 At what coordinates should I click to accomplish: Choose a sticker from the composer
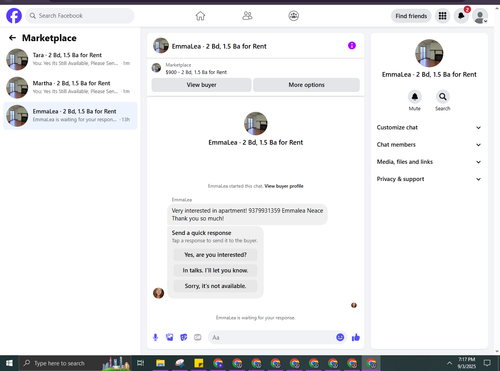184,337
